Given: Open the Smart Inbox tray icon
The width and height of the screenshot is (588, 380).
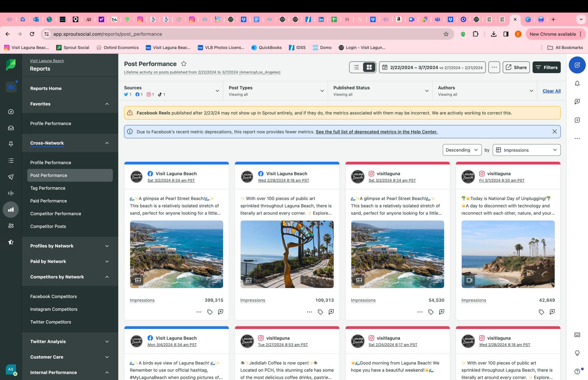Looking at the screenshot, I should click(11, 128).
